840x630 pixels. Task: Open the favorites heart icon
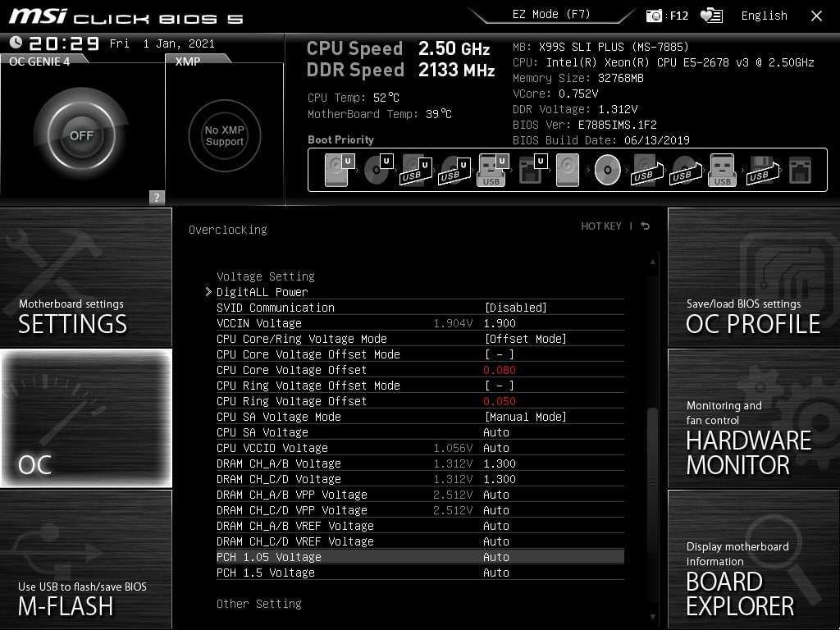click(711, 16)
